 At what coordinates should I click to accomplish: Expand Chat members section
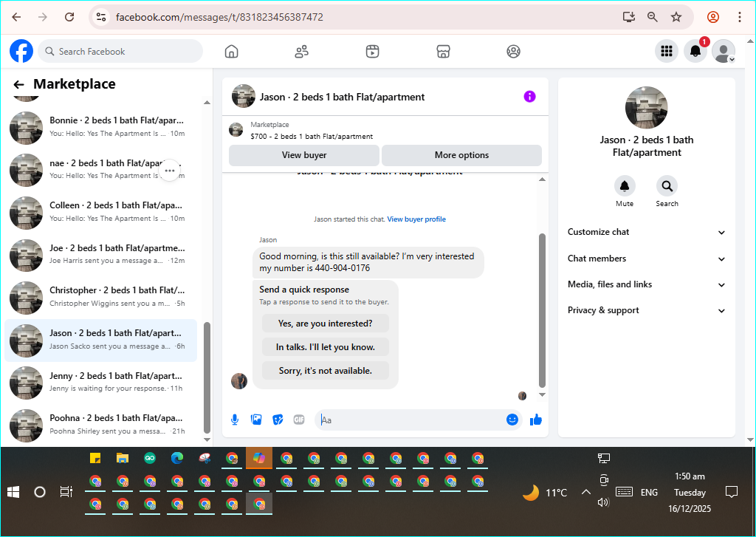click(647, 259)
